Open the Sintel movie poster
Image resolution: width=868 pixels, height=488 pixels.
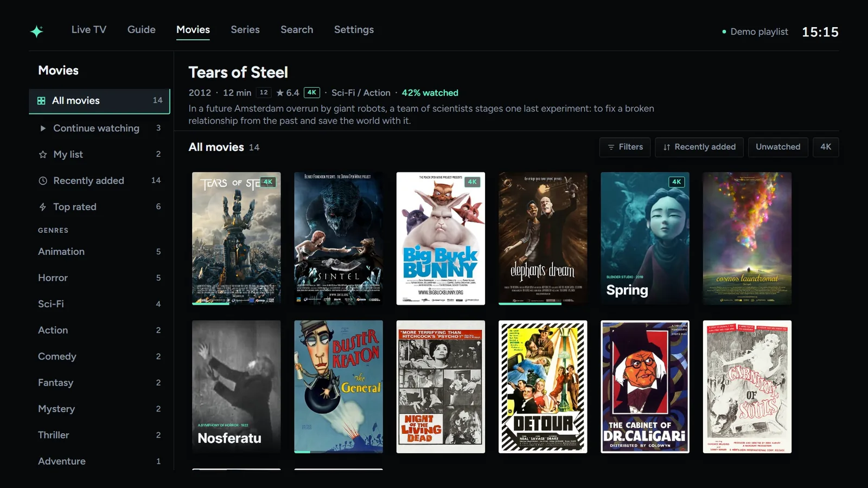[x=339, y=239]
